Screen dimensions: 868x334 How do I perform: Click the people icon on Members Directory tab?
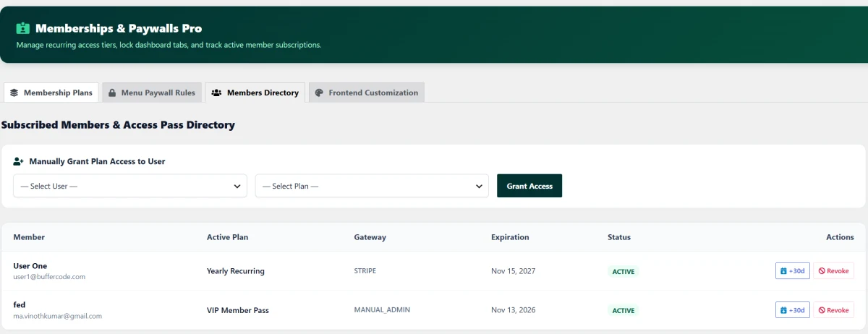pyautogui.click(x=216, y=93)
